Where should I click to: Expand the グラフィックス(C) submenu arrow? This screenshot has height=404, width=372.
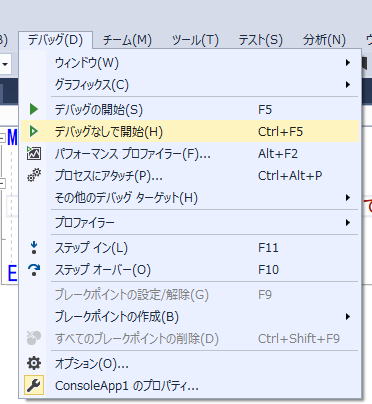348,85
